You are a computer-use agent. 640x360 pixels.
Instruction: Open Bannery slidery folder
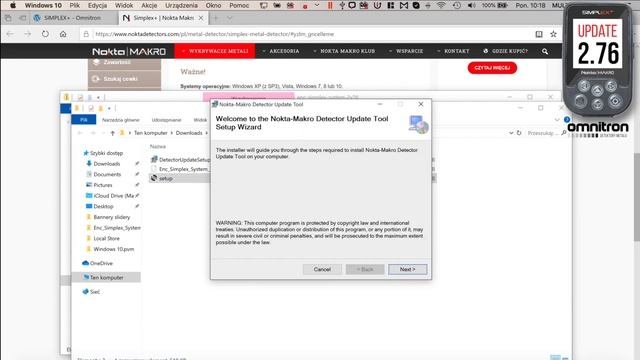(x=111, y=217)
